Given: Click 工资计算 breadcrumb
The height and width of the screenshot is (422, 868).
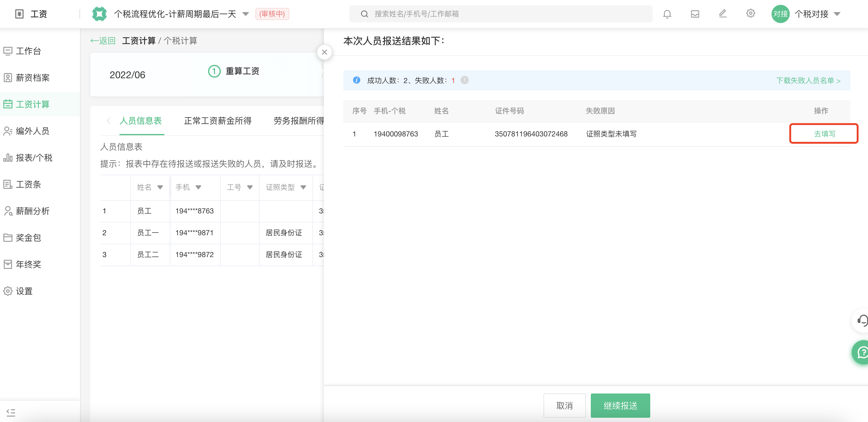Looking at the screenshot, I should (x=139, y=41).
